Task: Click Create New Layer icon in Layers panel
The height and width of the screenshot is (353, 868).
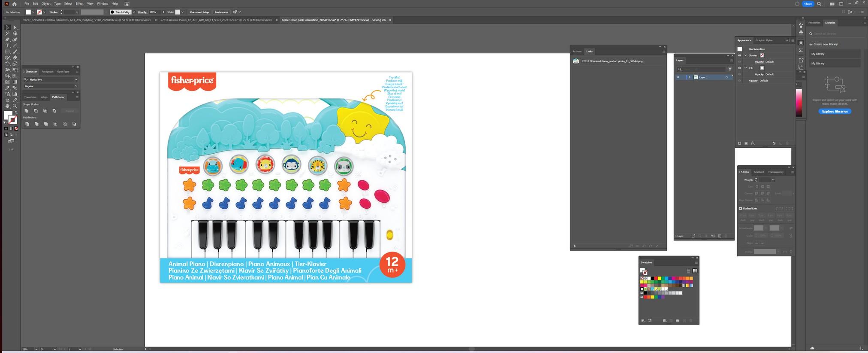Action: pyautogui.click(x=720, y=236)
